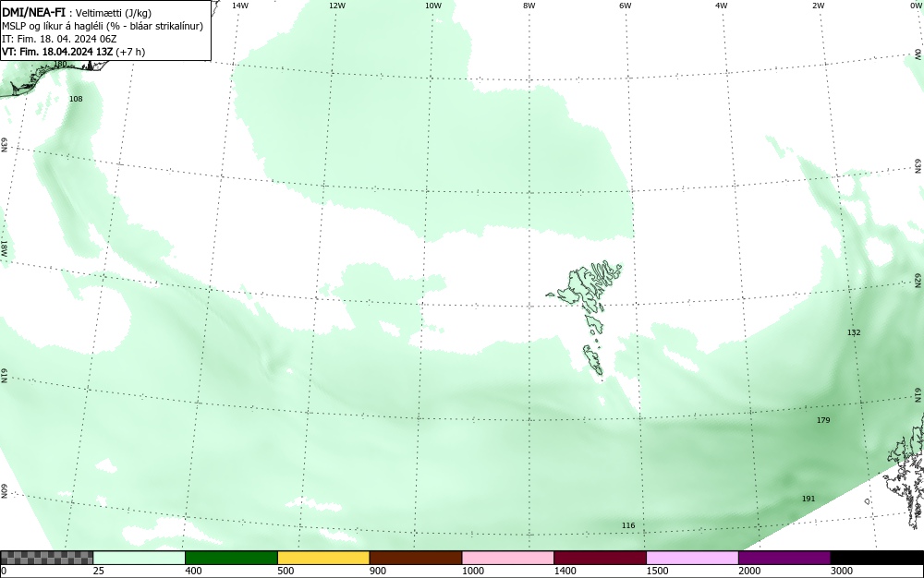Viewport: 924px width, 578px height.
Task: Pick the maroon 1400-1500 legend swatch
Action: tap(600, 558)
